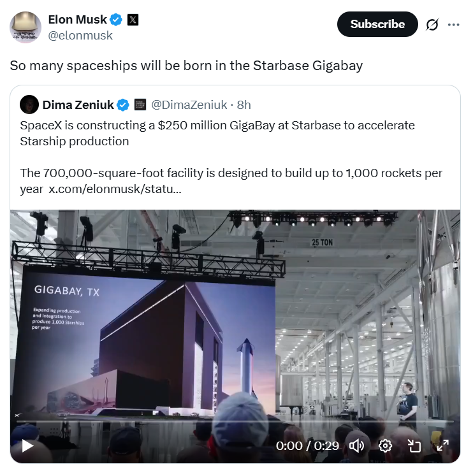Screen dimensions: 473x476
Task: Click Elon Musk's profile avatar
Action: click(x=25, y=27)
